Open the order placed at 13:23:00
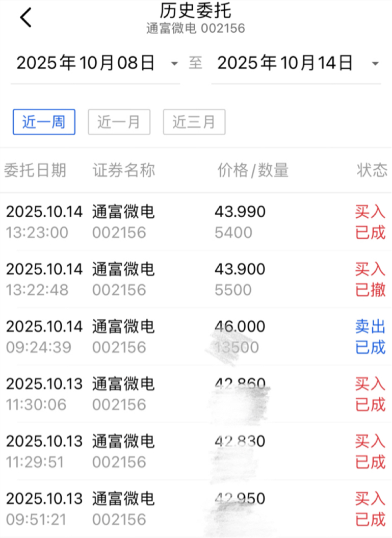The image size is (392, 538). point(196,222)
